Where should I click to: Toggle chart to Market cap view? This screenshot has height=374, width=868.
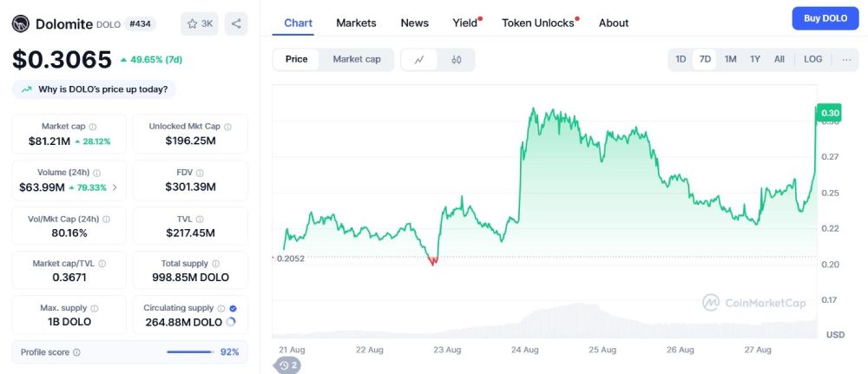(x=357, y=59)
